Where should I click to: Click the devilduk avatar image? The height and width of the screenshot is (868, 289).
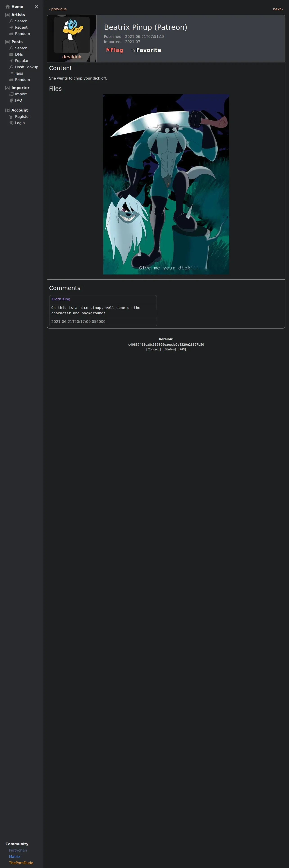click(72, 35)
